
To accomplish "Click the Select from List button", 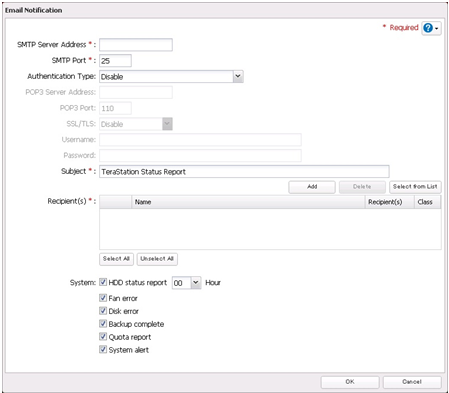I will [x=415, y=187].
